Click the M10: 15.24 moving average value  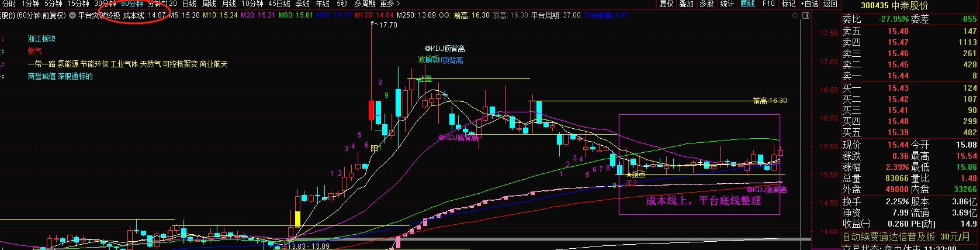pyautogui.click(x=220, y=15)
